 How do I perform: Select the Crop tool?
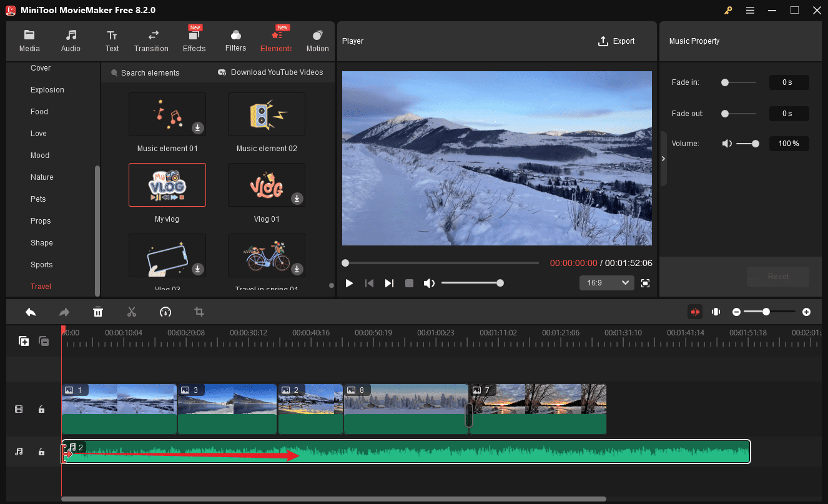[199, 312]
